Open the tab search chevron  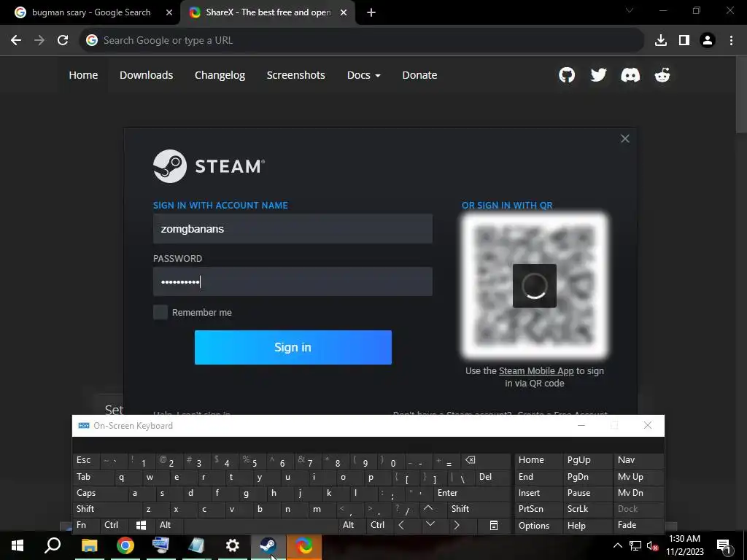click(x=630, y=10)
